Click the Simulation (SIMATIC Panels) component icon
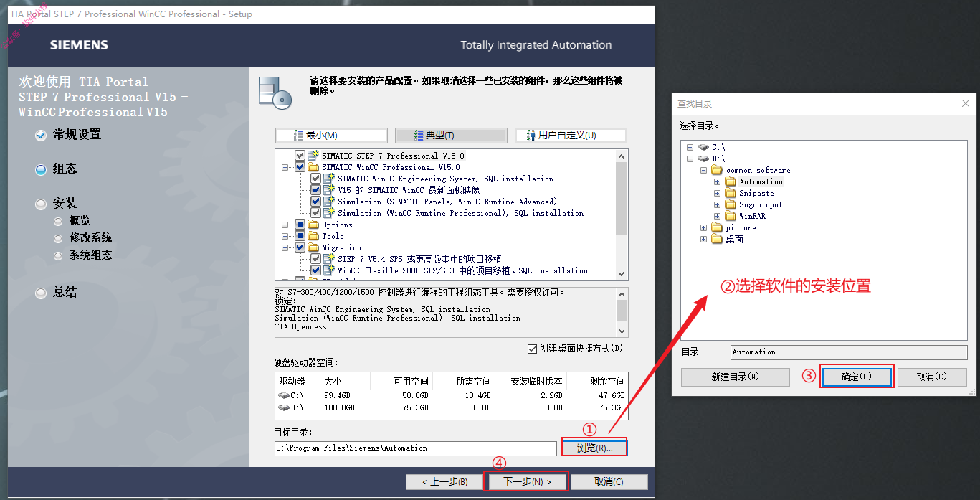 pos(328,202)
